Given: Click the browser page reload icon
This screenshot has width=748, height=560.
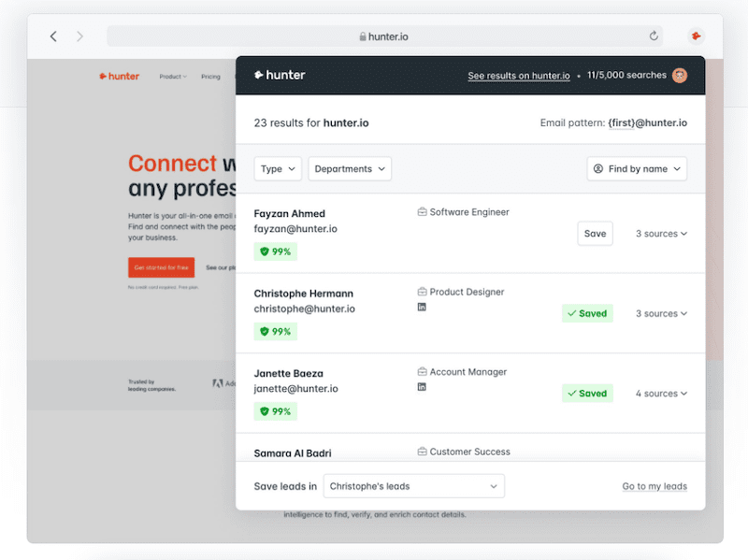Looking at the screenshot, I should click(x=654, y=36).
